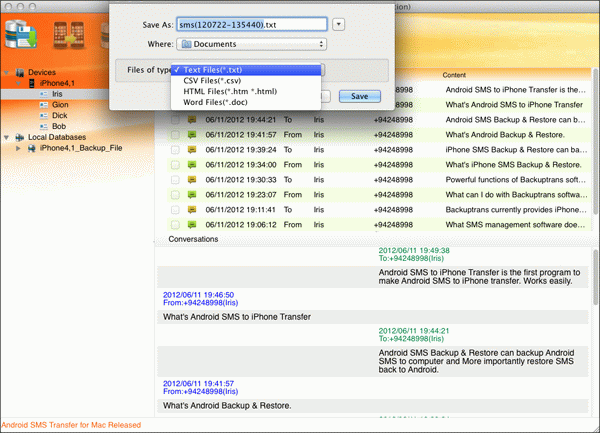Expand the iPhone4,1_Backup_File node
Image resolution: width=600 pixels, height=433 pixels.
pyautogui.click(x=18, y=148)
